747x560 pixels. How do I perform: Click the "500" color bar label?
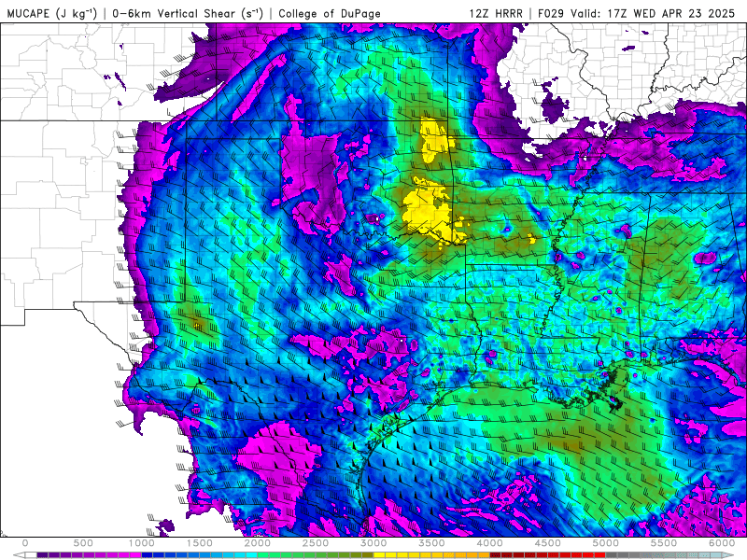click(83, 543)
